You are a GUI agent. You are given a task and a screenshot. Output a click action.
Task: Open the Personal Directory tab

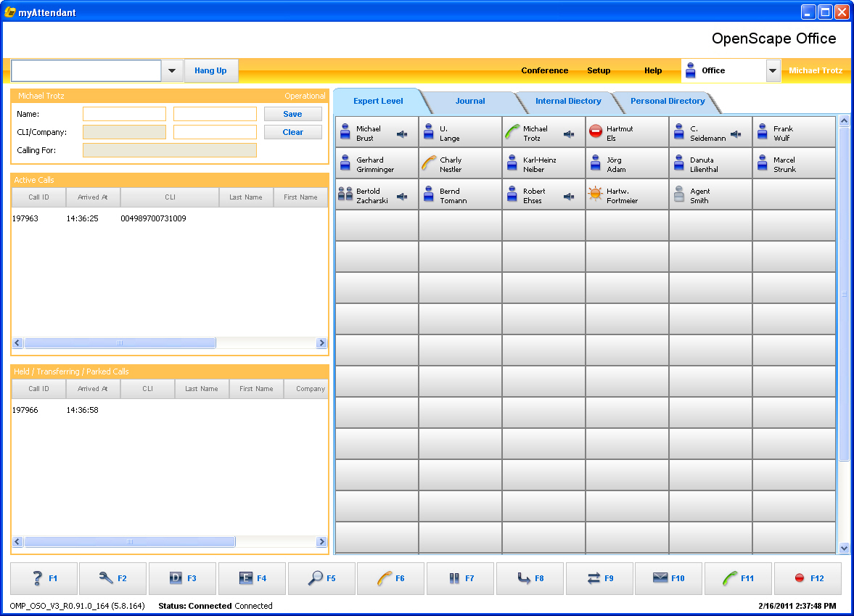pyautogui.click(x=668, y=102)
